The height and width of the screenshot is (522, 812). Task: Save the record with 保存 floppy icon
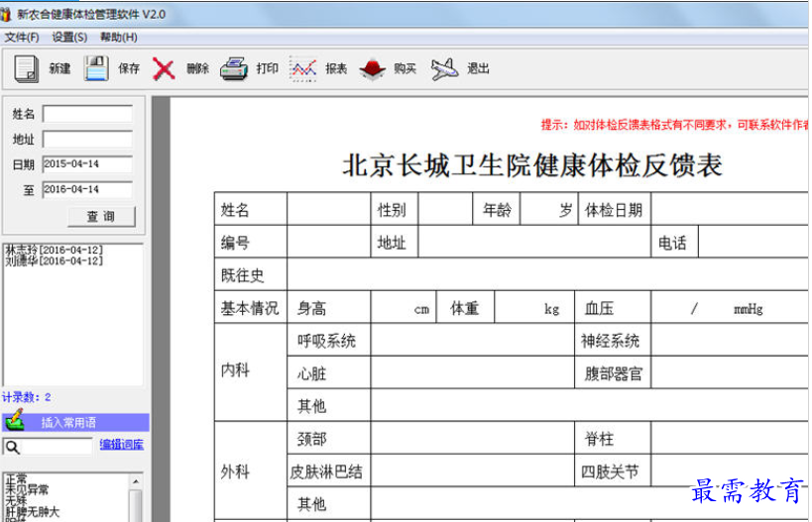[96, 68]
